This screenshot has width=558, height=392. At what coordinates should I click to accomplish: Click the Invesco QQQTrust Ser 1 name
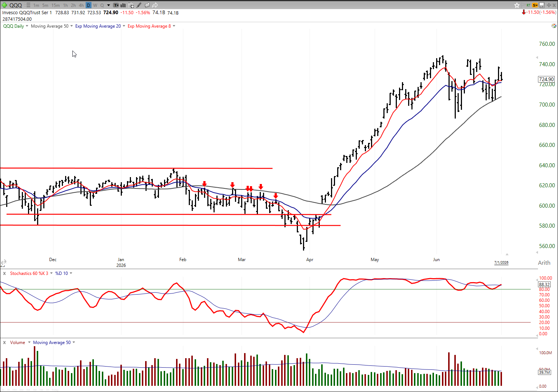[x=27, y=13]
